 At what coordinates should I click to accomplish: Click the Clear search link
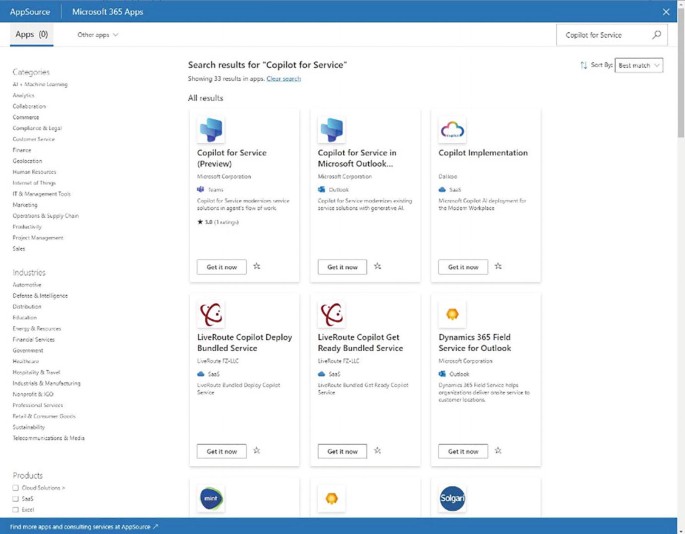coord(284,79)
